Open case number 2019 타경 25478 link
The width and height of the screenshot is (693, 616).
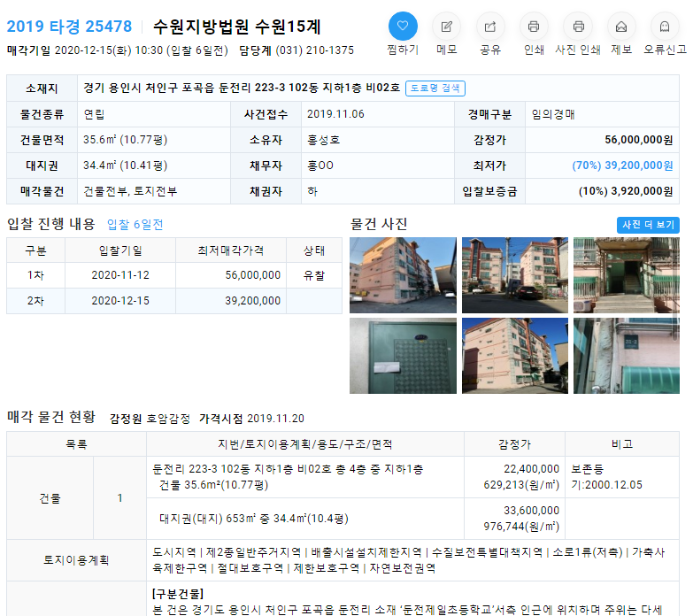pyautogui.click(x=69, y=27)
